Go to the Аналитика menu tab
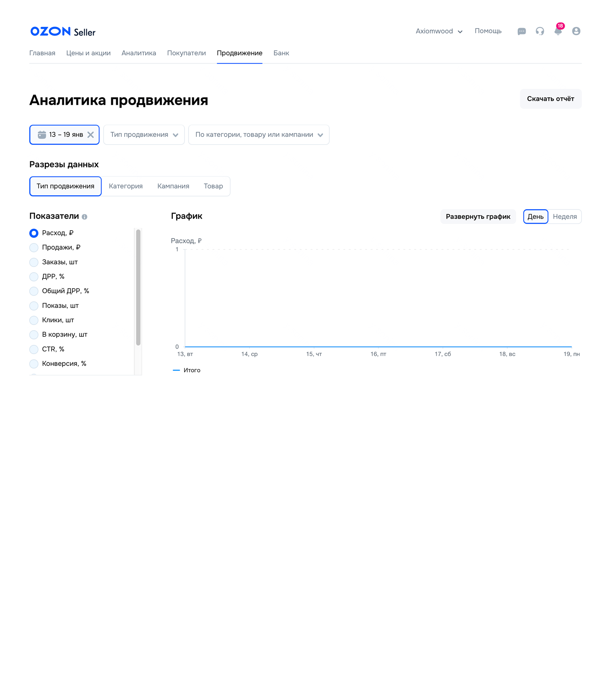The image size is (601, 700). [139, 53]
